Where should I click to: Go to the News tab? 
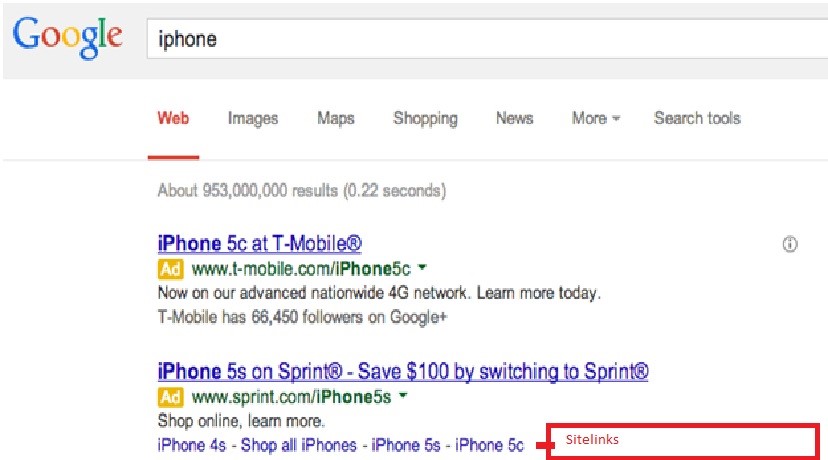pyautogui.click(x=514, y=118)
